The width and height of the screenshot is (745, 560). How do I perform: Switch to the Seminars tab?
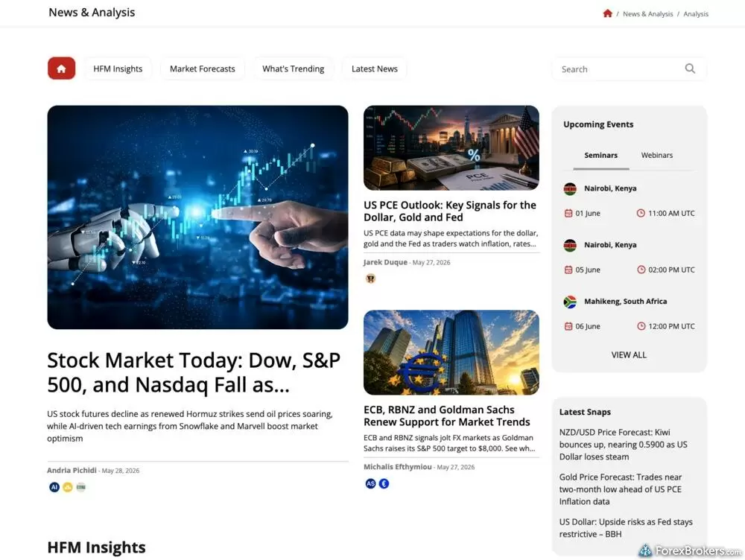[601, 156]
